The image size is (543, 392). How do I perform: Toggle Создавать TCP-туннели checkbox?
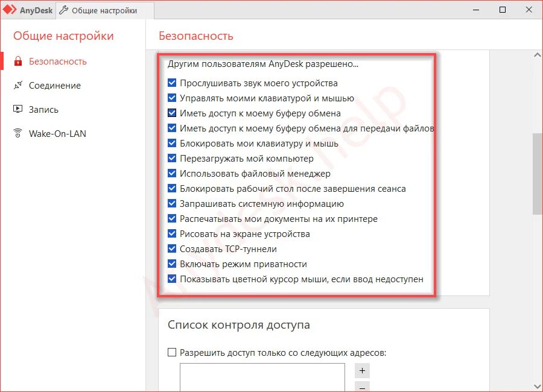coord(172,248)
